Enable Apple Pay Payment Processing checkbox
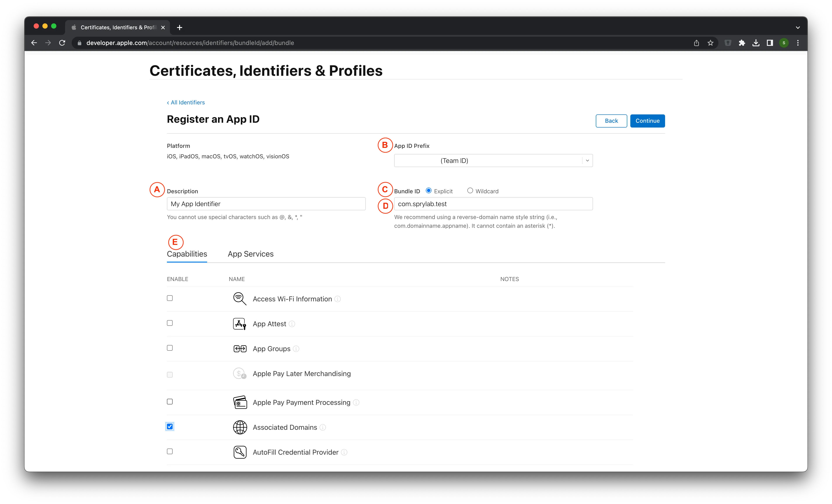Viewport: 832px width, 504px height. (x=170, y=402)
